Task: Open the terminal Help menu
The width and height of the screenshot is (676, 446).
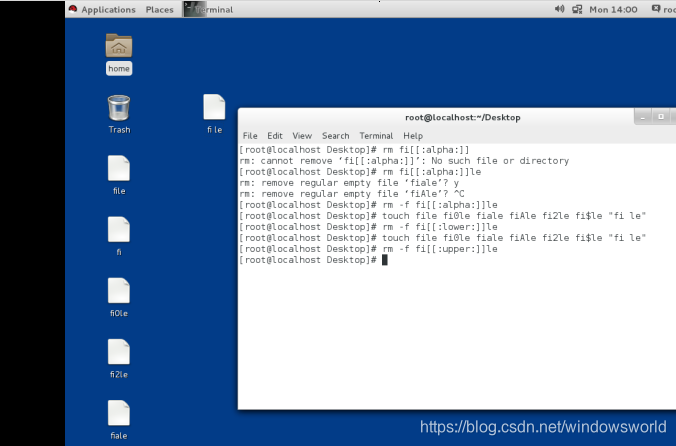Action: 413,136
